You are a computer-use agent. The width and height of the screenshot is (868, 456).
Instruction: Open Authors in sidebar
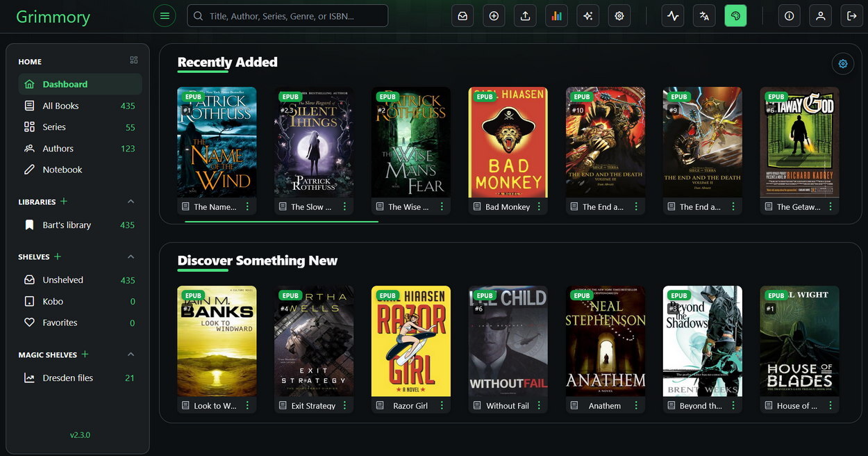[80, 148]
